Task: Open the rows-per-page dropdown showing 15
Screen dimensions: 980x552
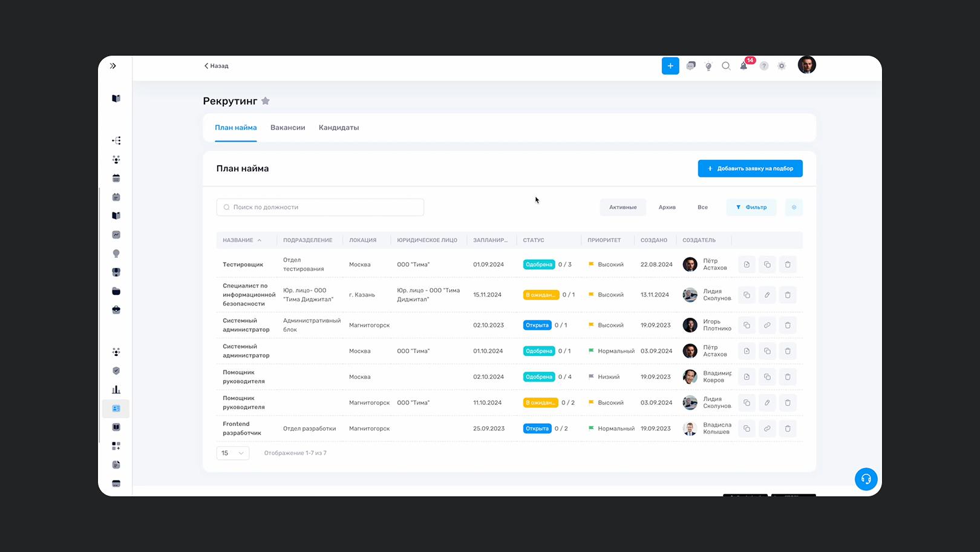Action: pos(233,453)
